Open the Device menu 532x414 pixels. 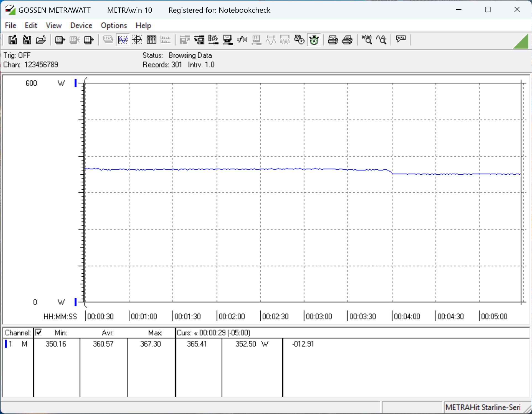click(x=81, y=25)
